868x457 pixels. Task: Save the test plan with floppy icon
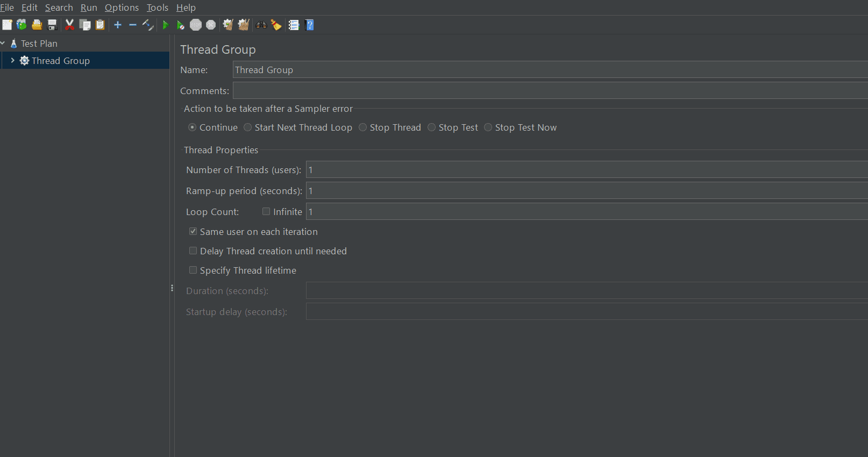coord(52,25)
